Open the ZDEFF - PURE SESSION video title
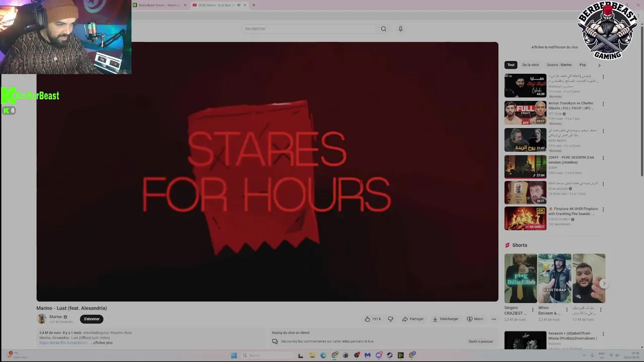 pos(572,160)
